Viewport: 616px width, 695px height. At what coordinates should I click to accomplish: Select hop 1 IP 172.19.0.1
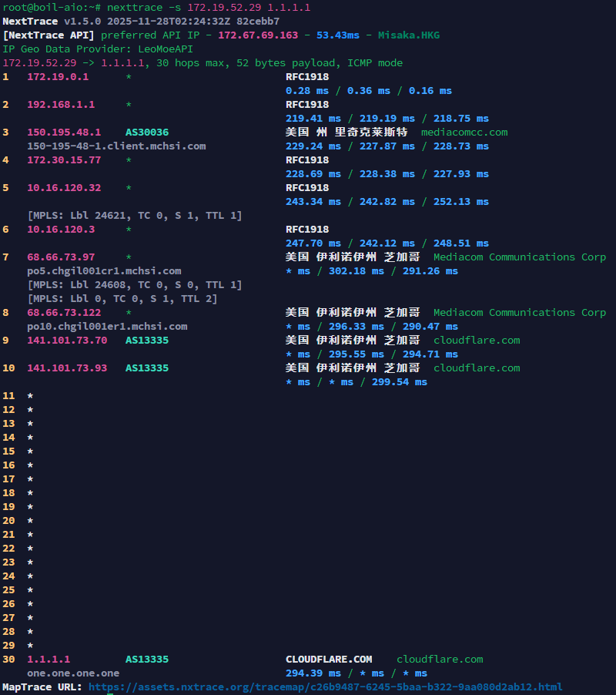pyautogui.click(x=58, y=77)
